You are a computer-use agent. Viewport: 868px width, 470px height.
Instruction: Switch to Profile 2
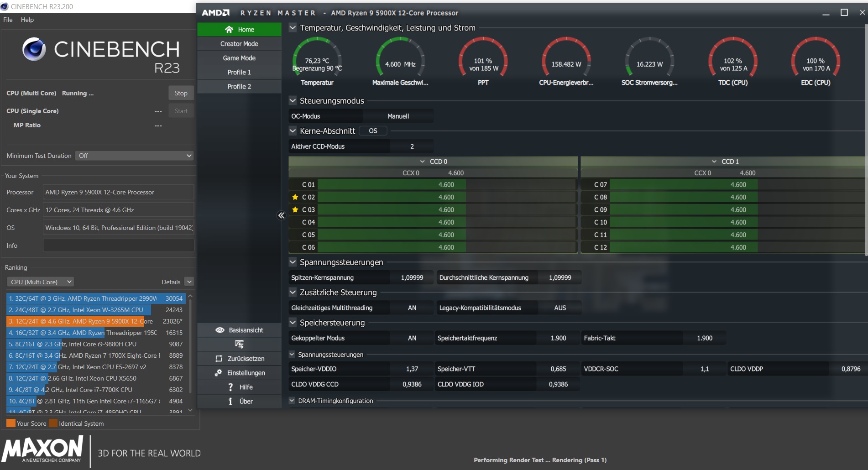239,86
